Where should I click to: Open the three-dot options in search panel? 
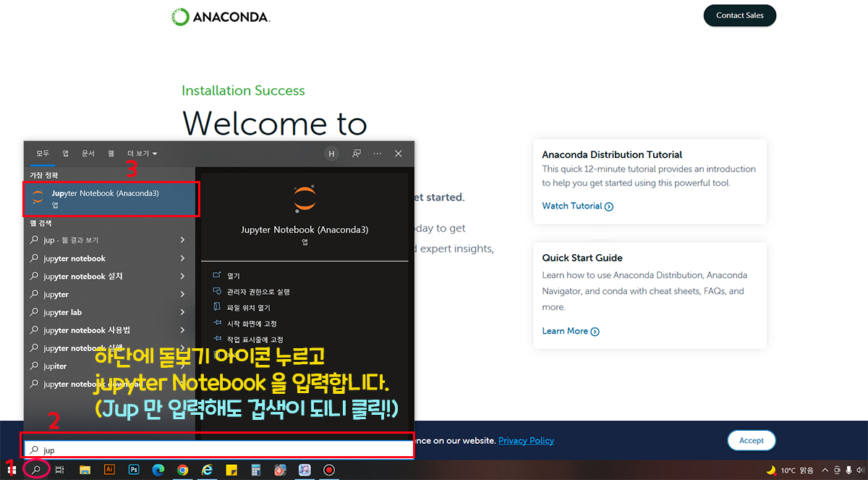377,153
